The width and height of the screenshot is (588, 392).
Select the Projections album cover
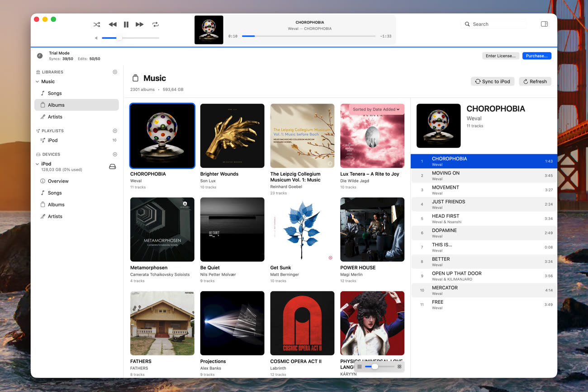coord(232,323)
